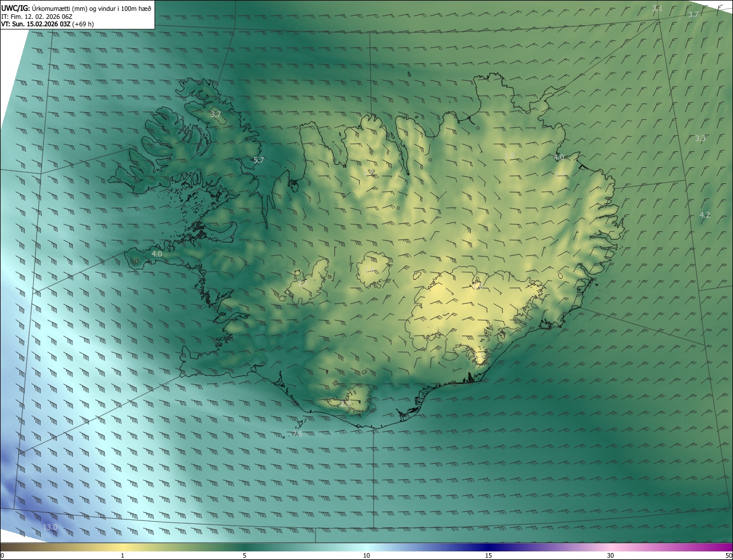733x560 pixels.
Task: Click the 4.0 label in northeast Iceland
Action: (x=559, y=157)
